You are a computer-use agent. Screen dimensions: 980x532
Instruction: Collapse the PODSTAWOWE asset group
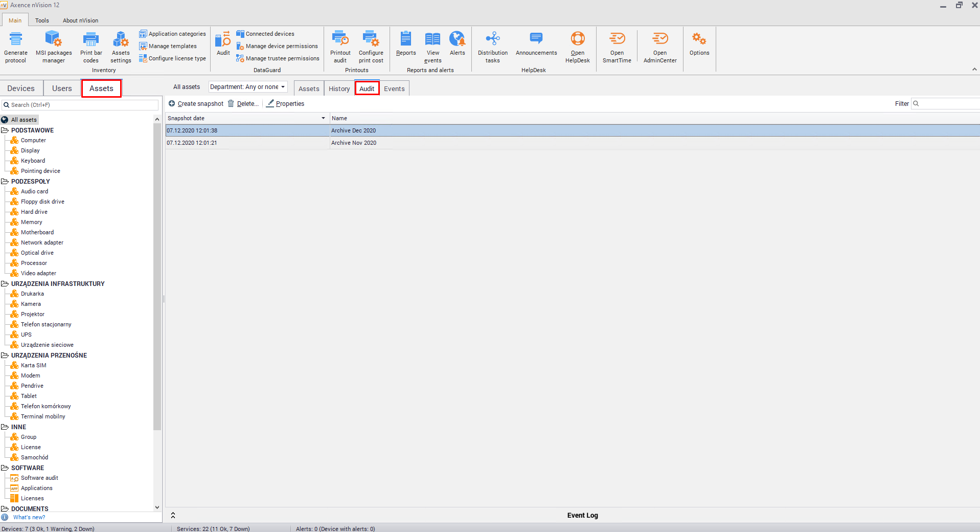point(5,130)
